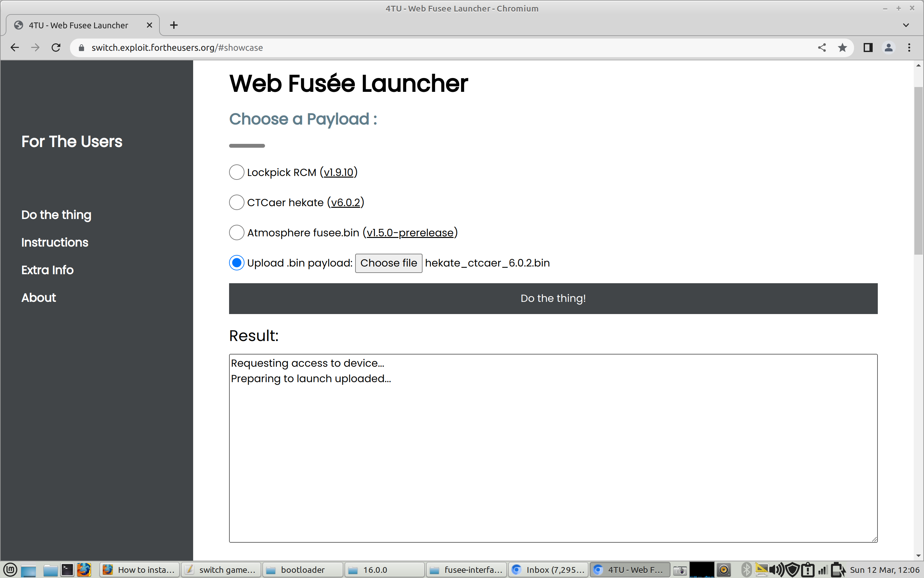The width and height of the screenshot is (924, 578).
Task: Open the clipboard notification tray icon
Action: point(808,570)
